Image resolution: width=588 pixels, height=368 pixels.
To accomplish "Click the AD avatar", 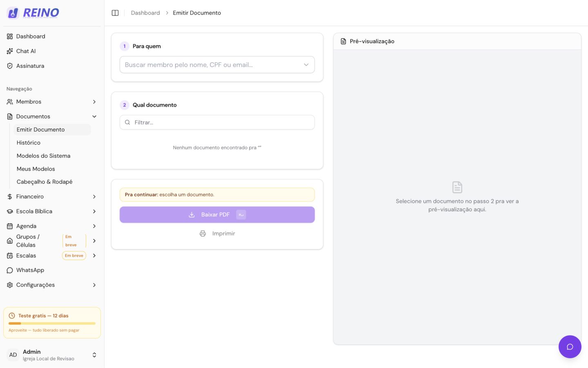I will pos(13,355).
